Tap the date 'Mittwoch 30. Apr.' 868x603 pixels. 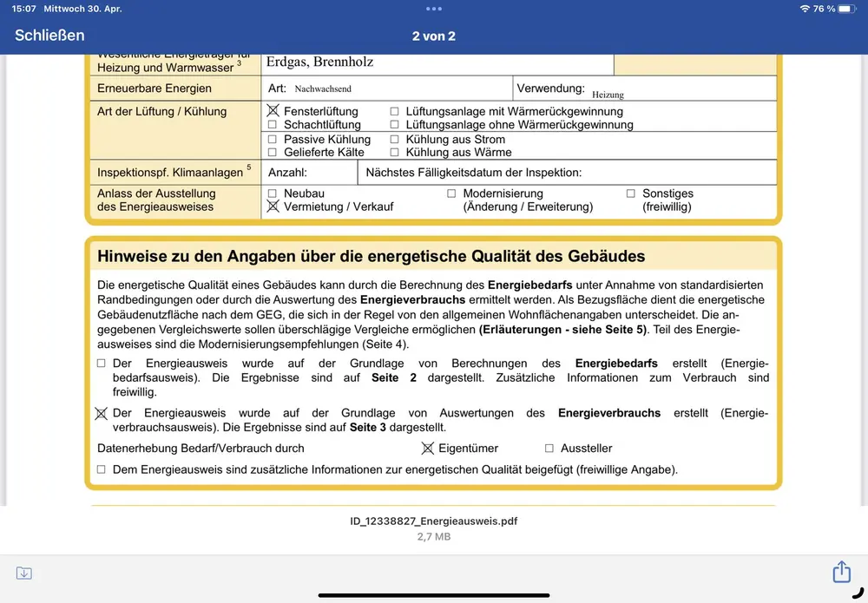pos(83,9)
